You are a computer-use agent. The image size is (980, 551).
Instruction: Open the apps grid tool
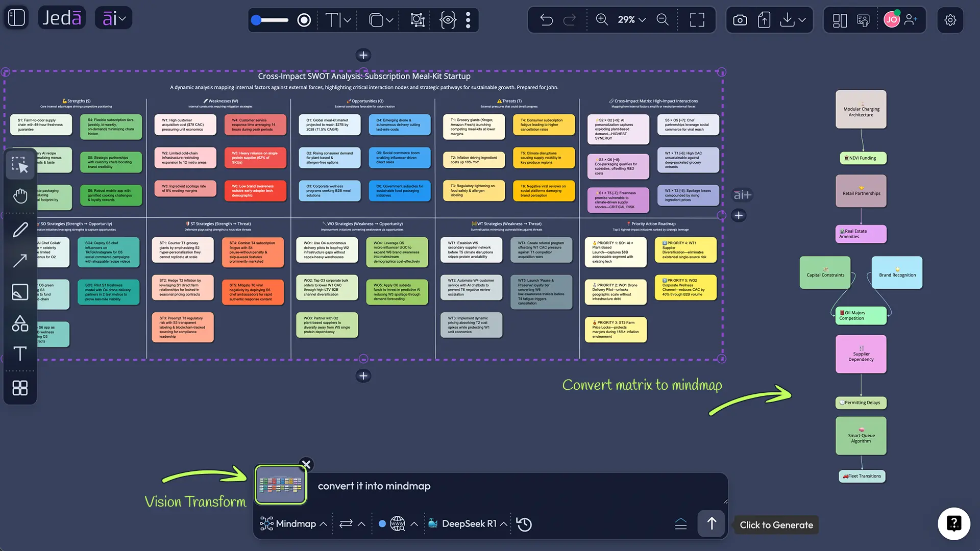pos(20,388)
